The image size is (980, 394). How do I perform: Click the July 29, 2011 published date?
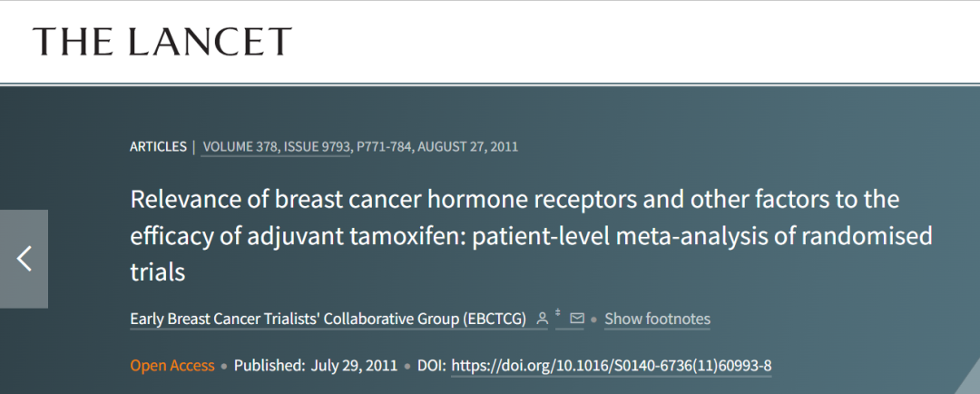coord(354,365)
